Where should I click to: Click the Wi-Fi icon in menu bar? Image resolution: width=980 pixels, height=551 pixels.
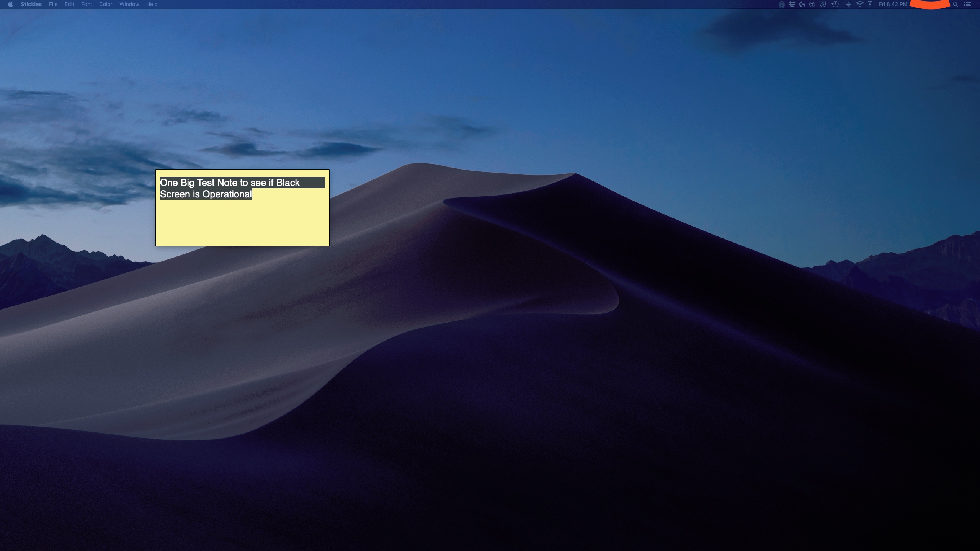coord(860,5)
